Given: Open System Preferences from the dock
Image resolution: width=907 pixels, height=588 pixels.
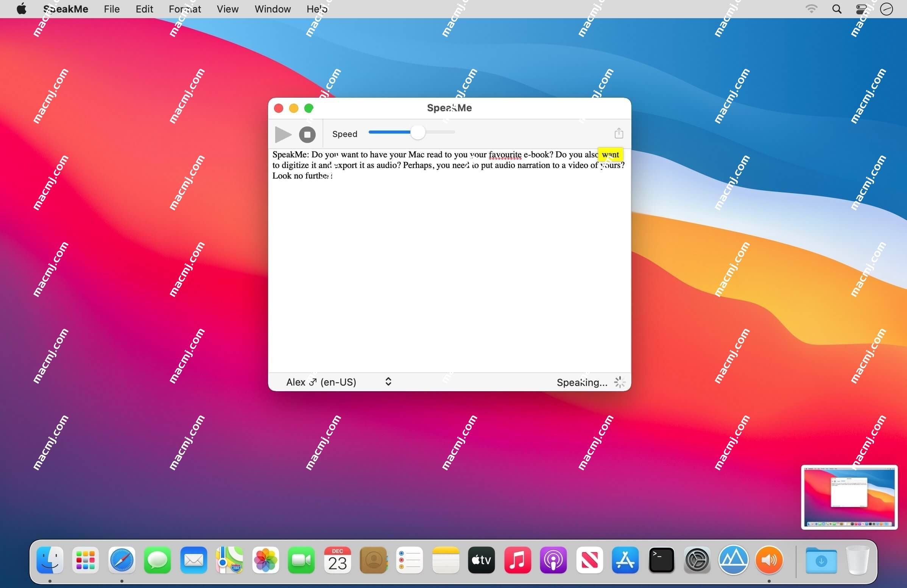Looking at the screenshot, I should click(697, 560).
